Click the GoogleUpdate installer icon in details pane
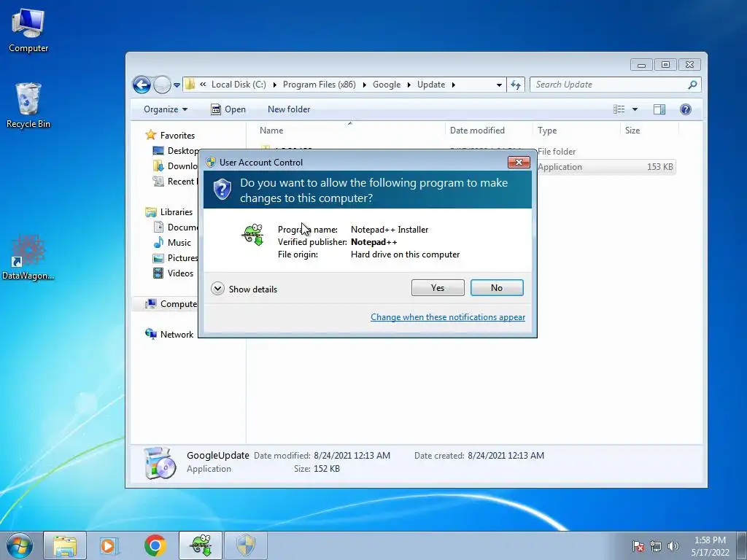747x560 pixels. [160, 463]
